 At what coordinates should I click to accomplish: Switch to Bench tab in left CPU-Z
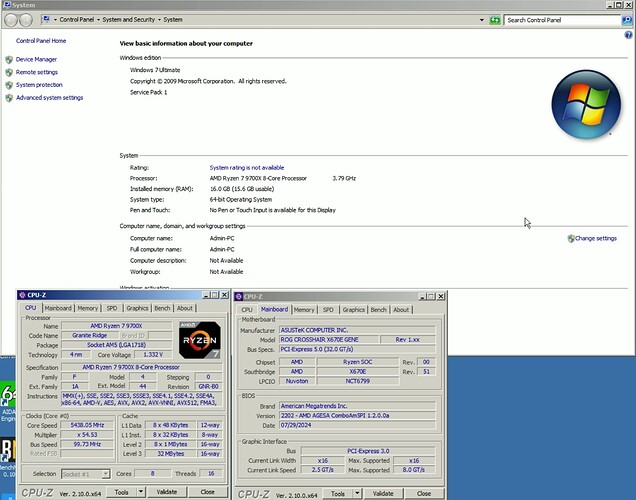[x=162, y=308]
